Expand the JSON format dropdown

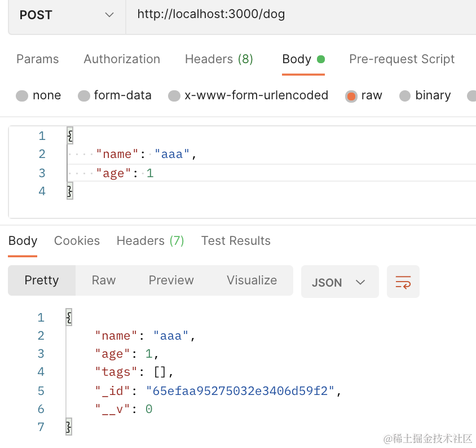339,282
